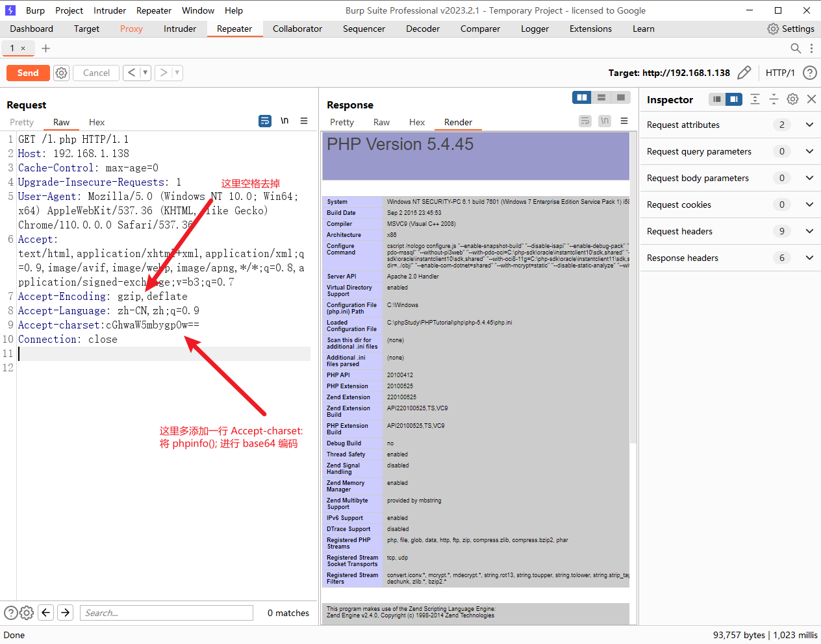Image resolution: width=821 pixels, height=644 pixels.
Task: Switch to the Proxy tab
Action: [131, 29]
